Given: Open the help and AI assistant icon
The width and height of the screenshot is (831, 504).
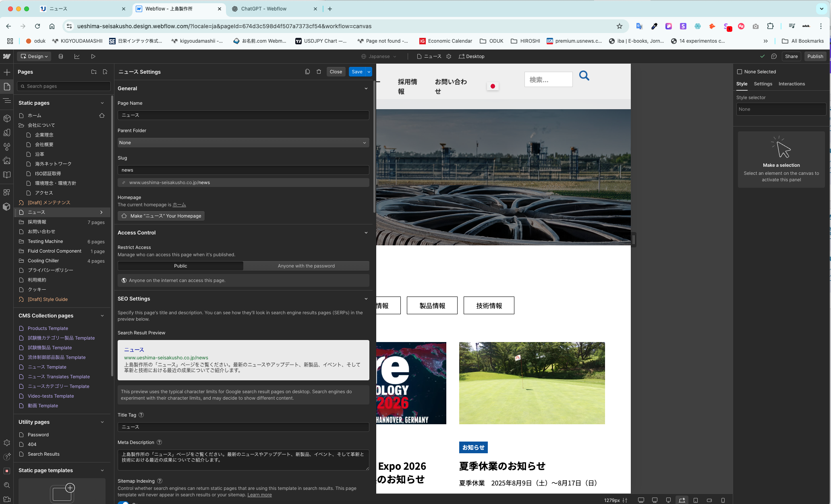Looking at the screenshot, I should [x=7, y=456].
